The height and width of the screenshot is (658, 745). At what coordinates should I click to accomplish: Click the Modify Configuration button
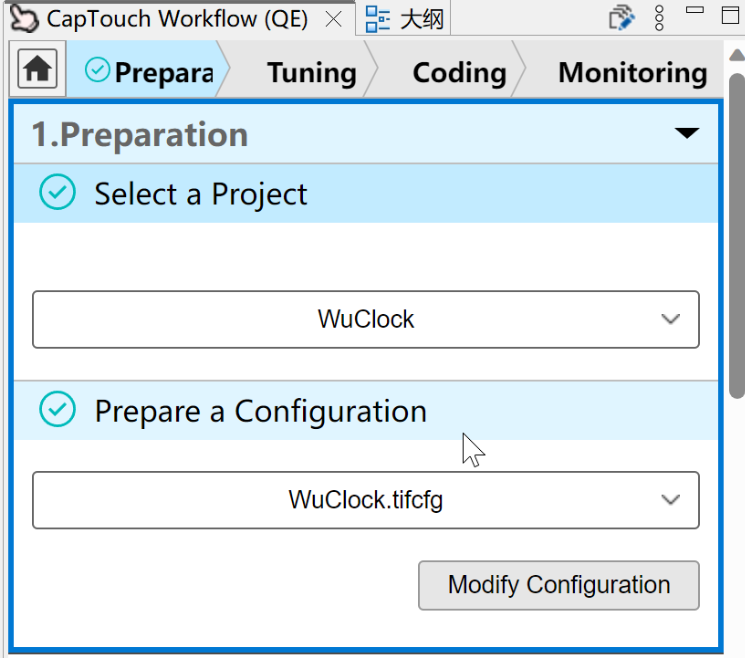point(558,585)
